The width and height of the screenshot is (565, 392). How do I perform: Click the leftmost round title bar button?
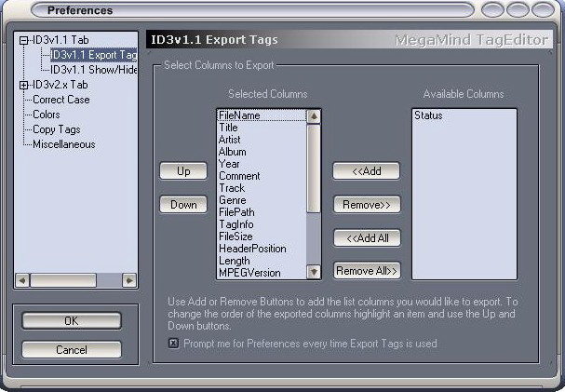pos(492,10)
